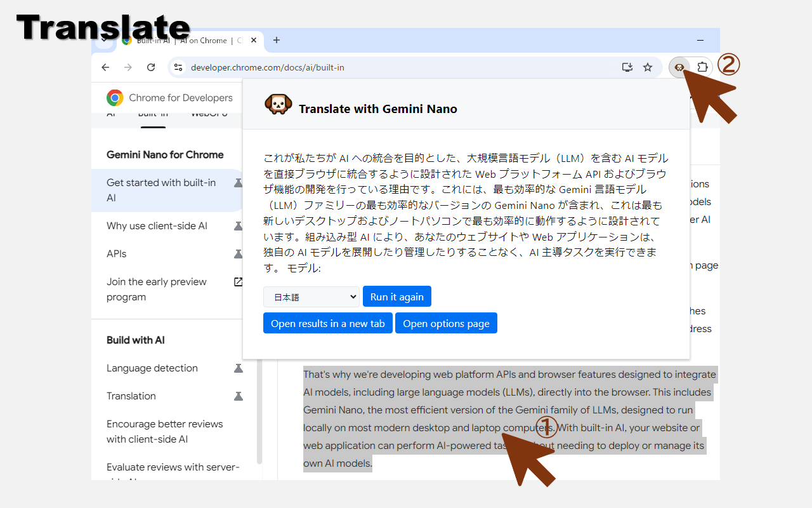
Task: Click the Build with AI heading
Action: click(x=136, y=340)
